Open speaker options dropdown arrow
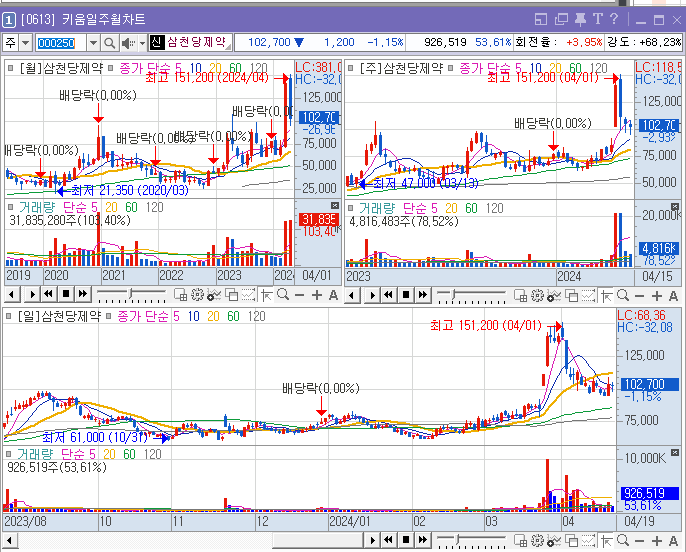Image resolution: width=686 pixels, height=552 pixels. tap(143, 43)
